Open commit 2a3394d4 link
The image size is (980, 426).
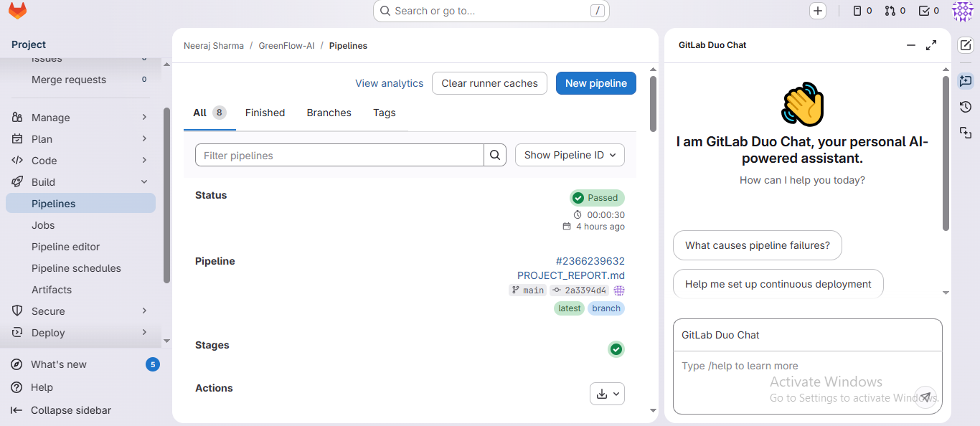click(x=580, y=290)
